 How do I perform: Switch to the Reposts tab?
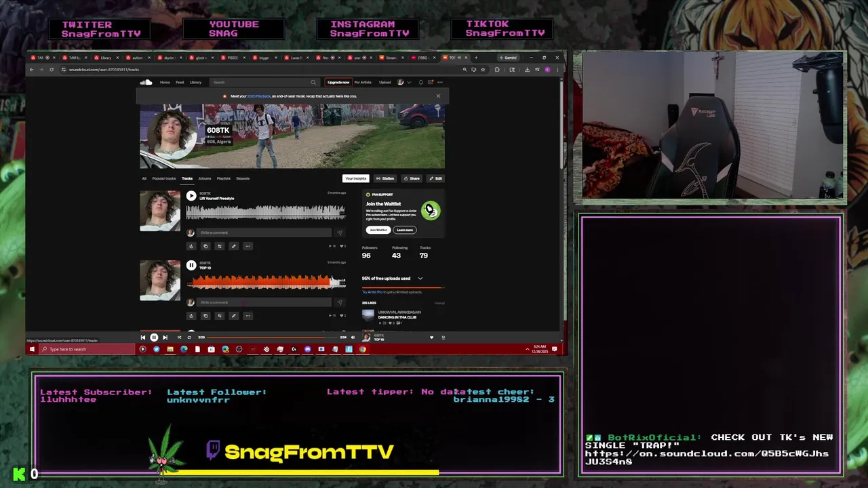pos(243,178)
